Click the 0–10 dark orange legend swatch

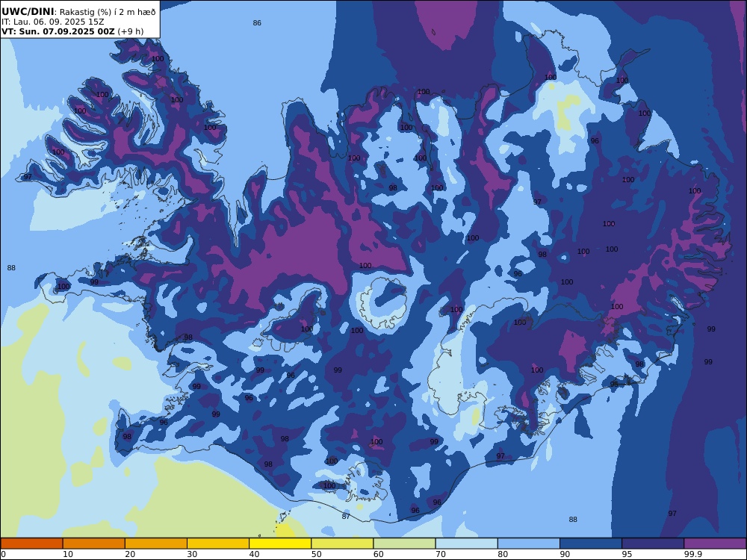point(31,544)
